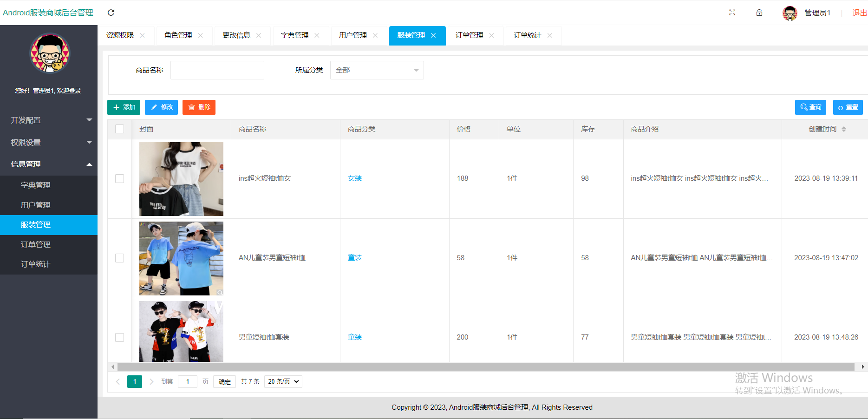
Task: Click the admin avatar in the top bar
Action: click(x=790, y=13)
